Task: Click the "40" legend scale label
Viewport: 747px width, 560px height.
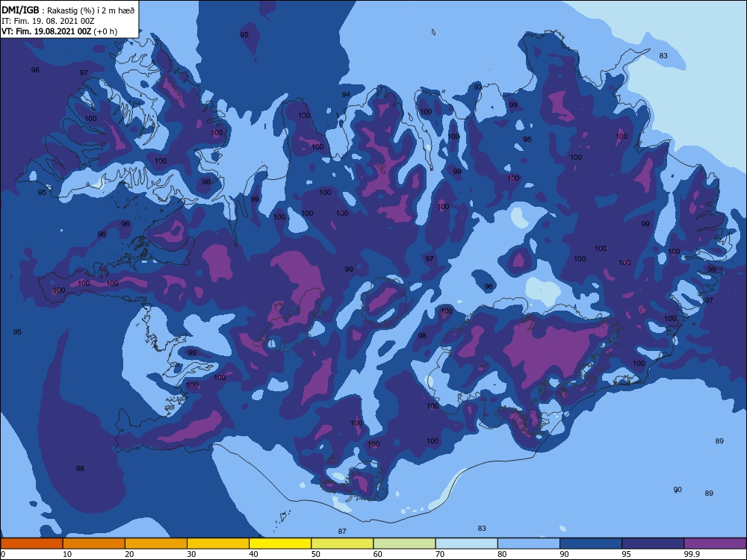Action: tap(253, 554)
